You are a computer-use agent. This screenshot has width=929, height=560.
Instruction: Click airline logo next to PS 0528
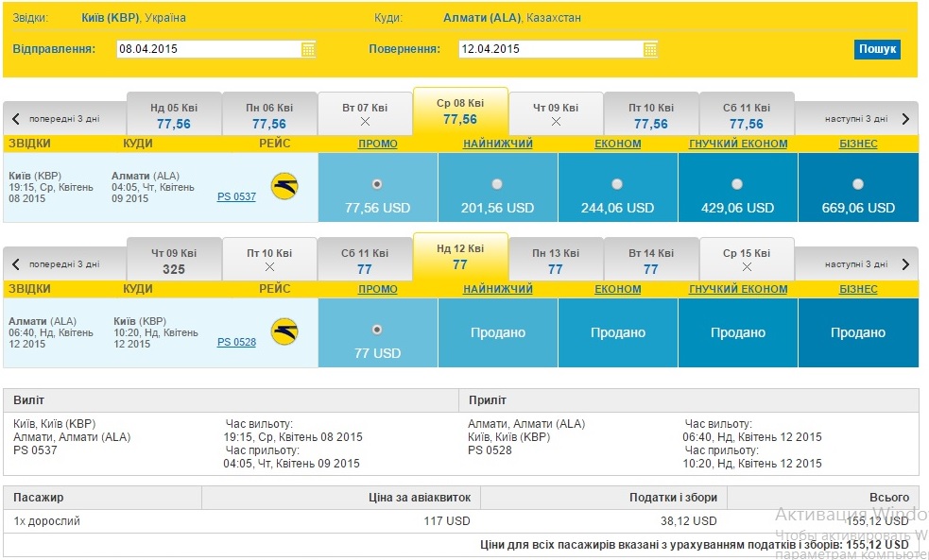tap(284, 332)
